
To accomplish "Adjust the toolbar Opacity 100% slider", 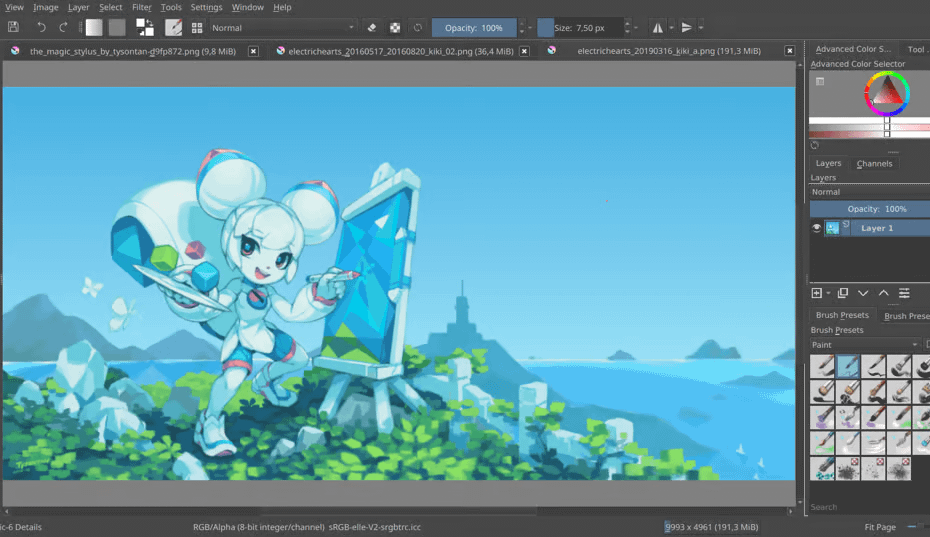I will click(x=474, y=28).
